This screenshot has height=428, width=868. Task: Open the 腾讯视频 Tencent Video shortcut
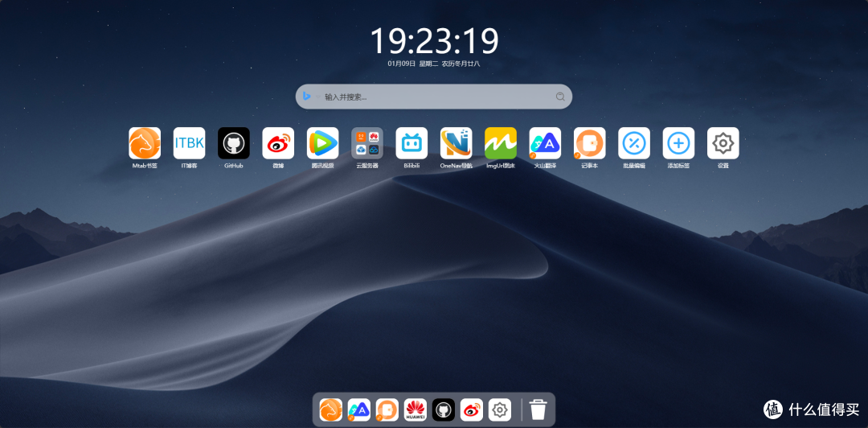[x=323, y=143]
